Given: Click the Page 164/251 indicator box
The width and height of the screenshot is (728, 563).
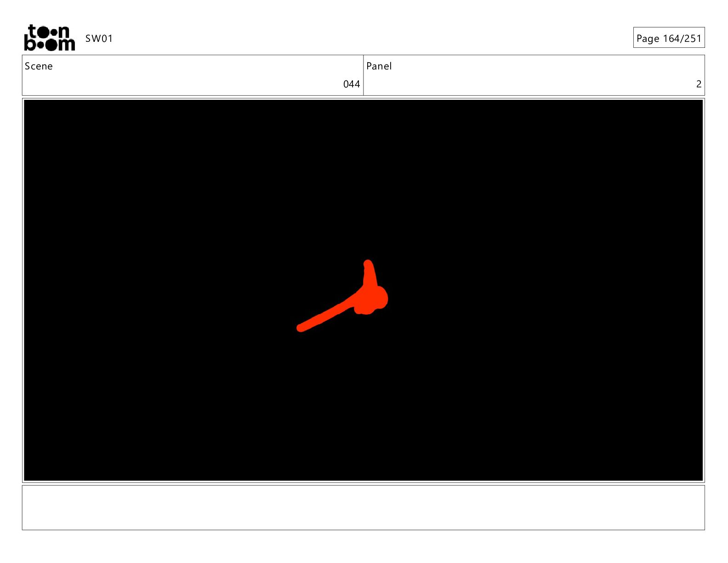Looking at the screenshot, I should pyautogui.click(x=669, y=38).
